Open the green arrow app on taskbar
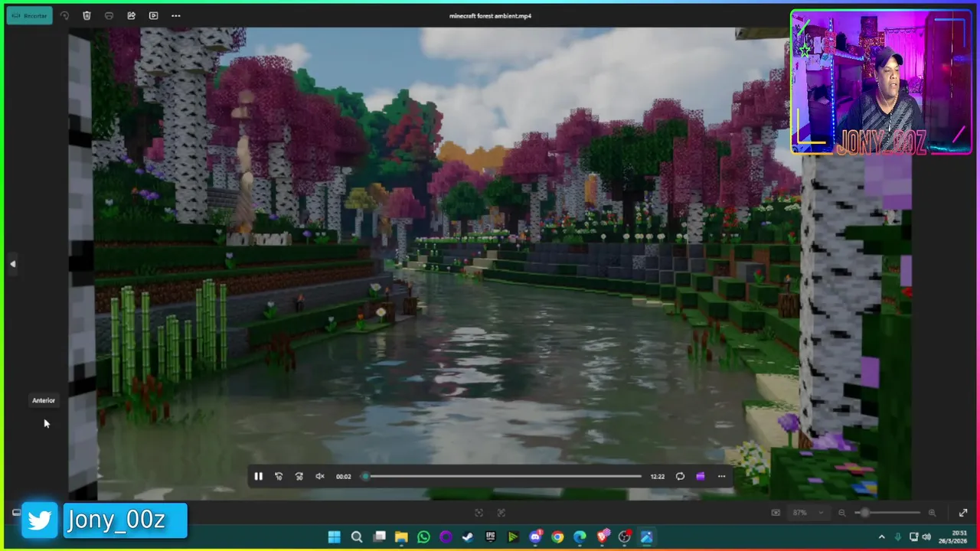The width and height of the screenshot is (980, 551). pyautogui.click(x=513, y=537)
